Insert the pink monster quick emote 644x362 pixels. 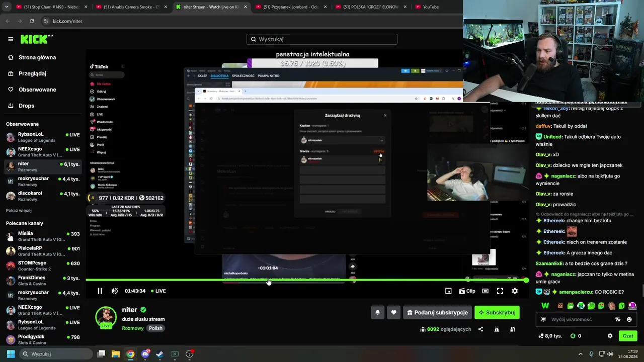pyautogui.click(x=632, y=306)
